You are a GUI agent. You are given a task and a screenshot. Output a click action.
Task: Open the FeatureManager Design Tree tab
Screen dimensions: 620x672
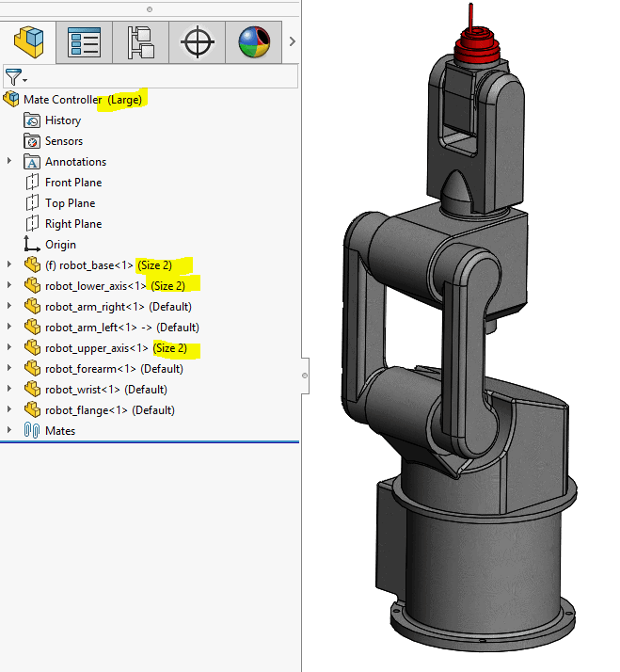28,41
